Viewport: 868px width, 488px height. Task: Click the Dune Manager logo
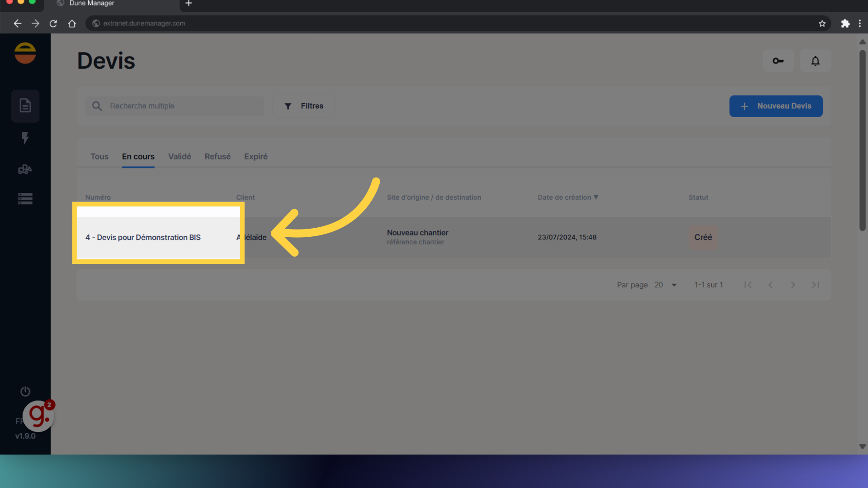(25, 53)
